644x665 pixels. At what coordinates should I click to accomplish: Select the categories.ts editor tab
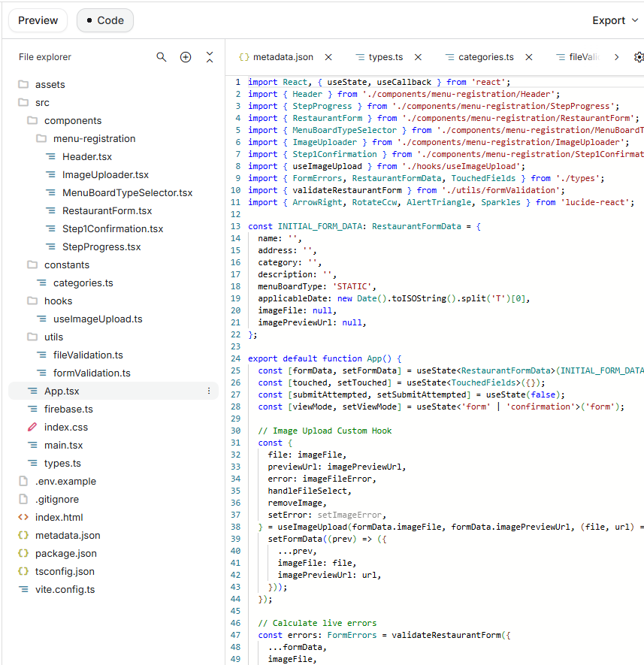tap(479, 57)
